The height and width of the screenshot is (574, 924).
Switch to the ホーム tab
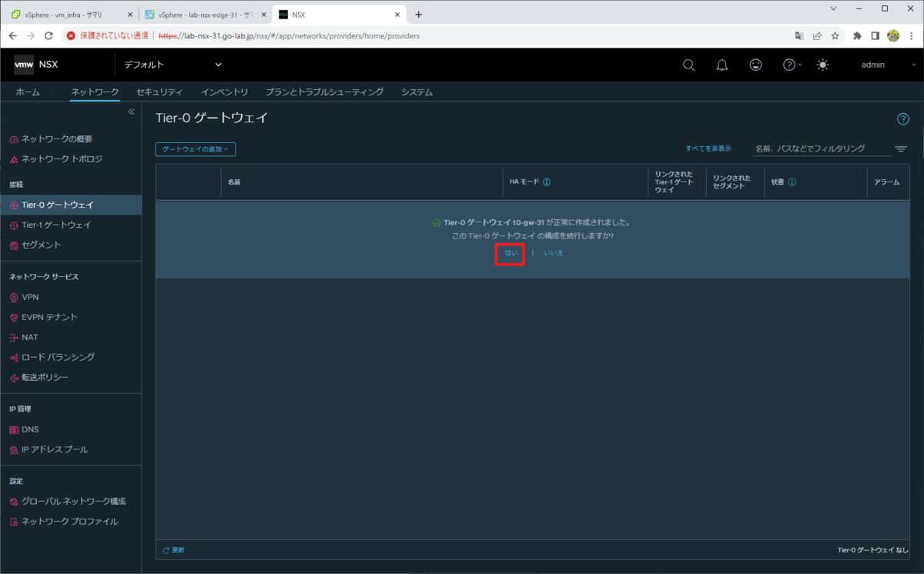[28, 92]
